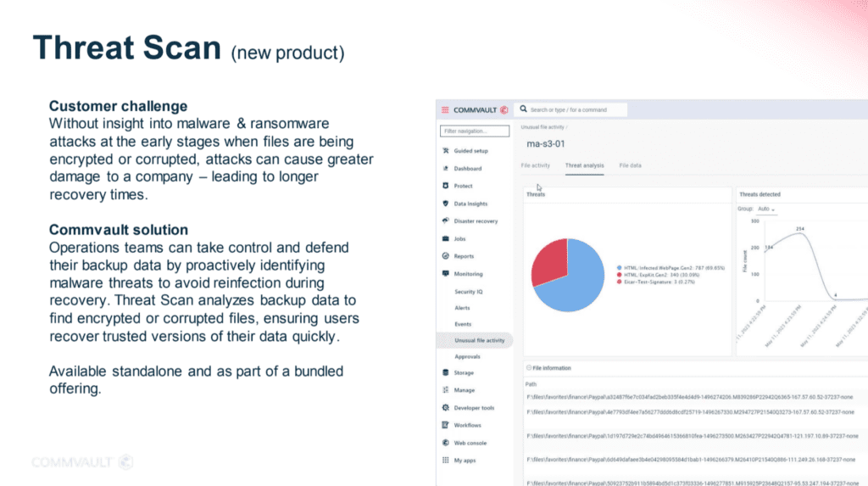Select Data Insights navigation entry
This screenshot has height=486, width=868.
[x=470, y=204]
